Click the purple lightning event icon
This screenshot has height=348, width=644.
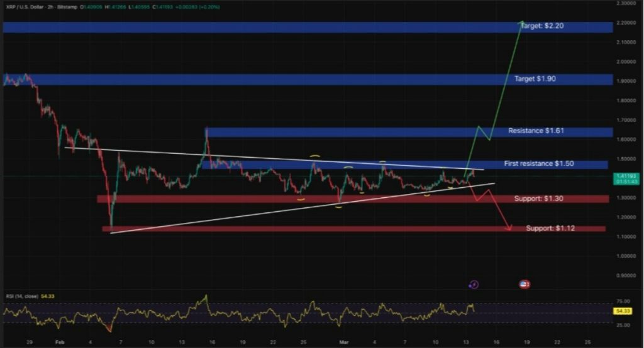point(474,285)
